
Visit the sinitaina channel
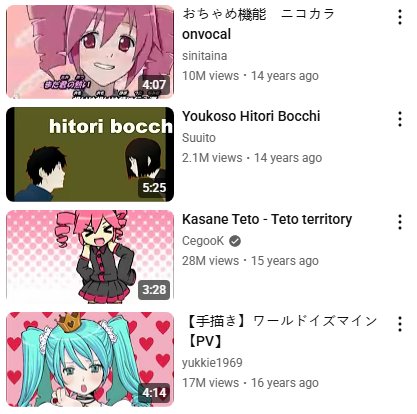point(205,56)
